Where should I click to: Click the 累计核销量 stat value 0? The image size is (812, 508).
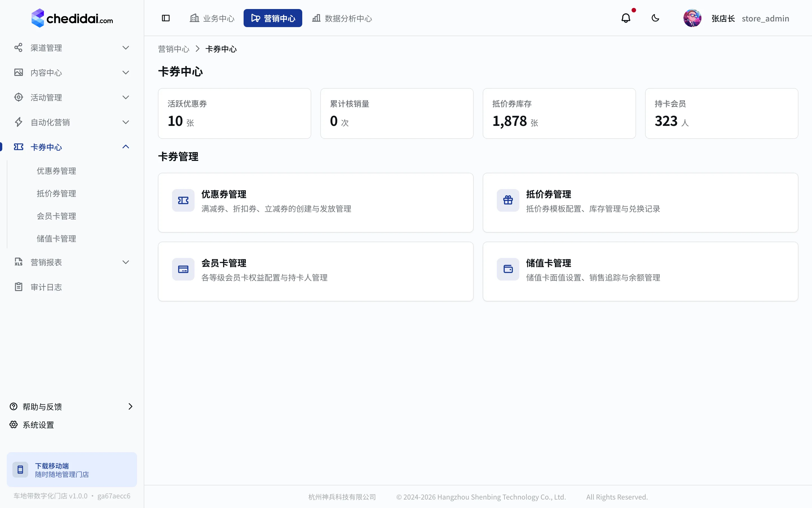(x=334, y=121)
